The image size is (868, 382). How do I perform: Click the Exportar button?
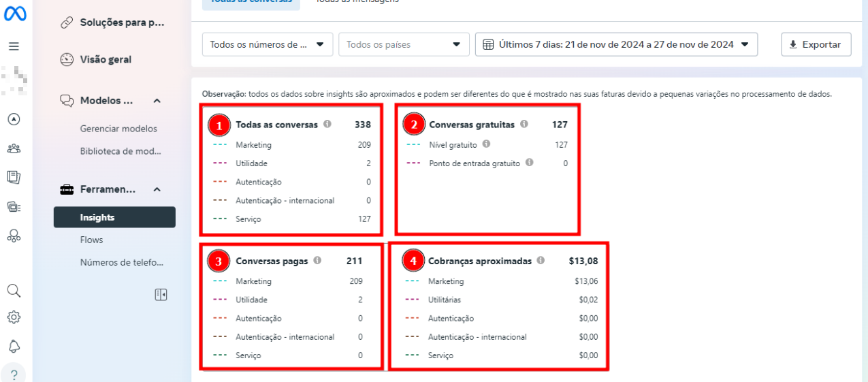816,44
